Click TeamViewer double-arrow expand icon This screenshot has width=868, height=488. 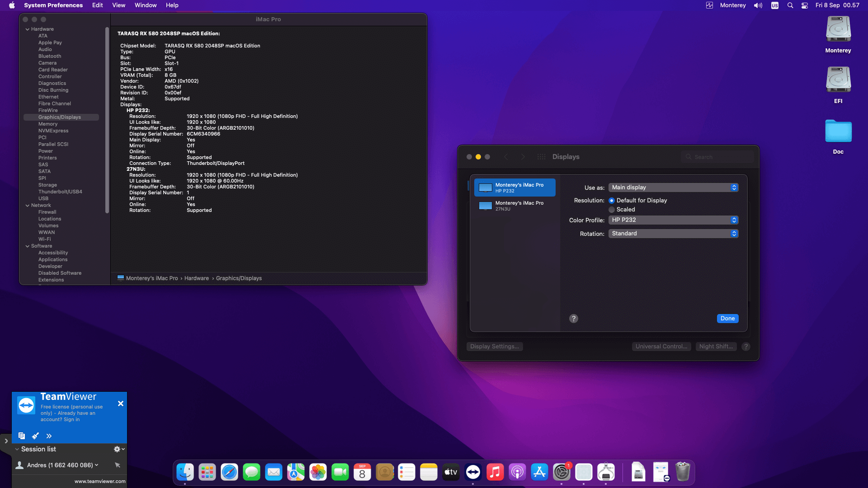(x=49, y=436)
